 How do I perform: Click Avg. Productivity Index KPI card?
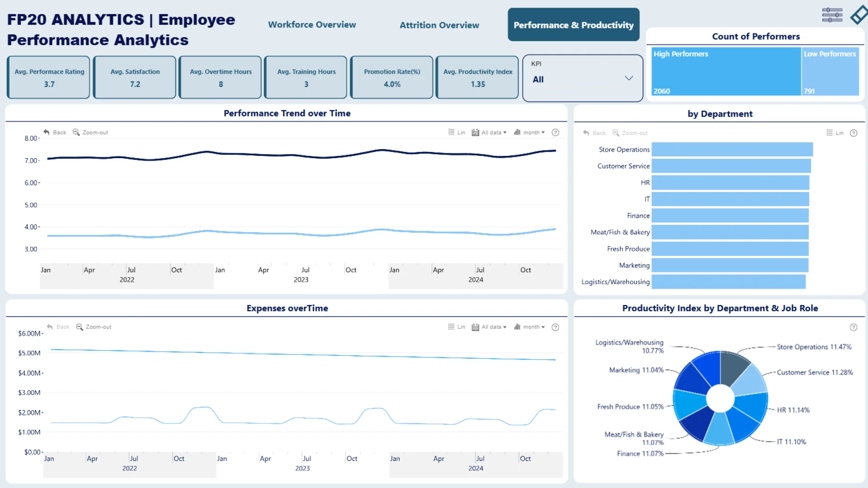click(x=477, y=77)
